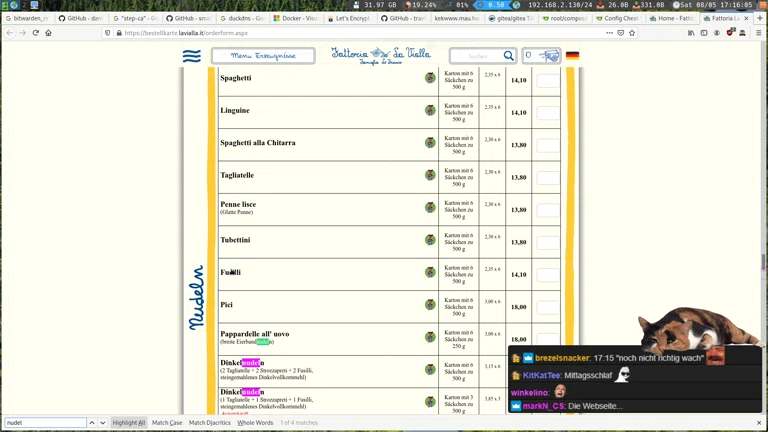
Task: Click the search magnifier icon on the site
Action: coord(508,56)
